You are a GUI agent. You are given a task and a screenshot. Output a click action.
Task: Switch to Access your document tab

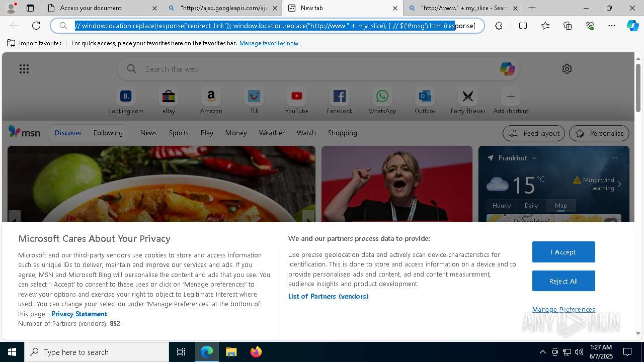(103, 8)
